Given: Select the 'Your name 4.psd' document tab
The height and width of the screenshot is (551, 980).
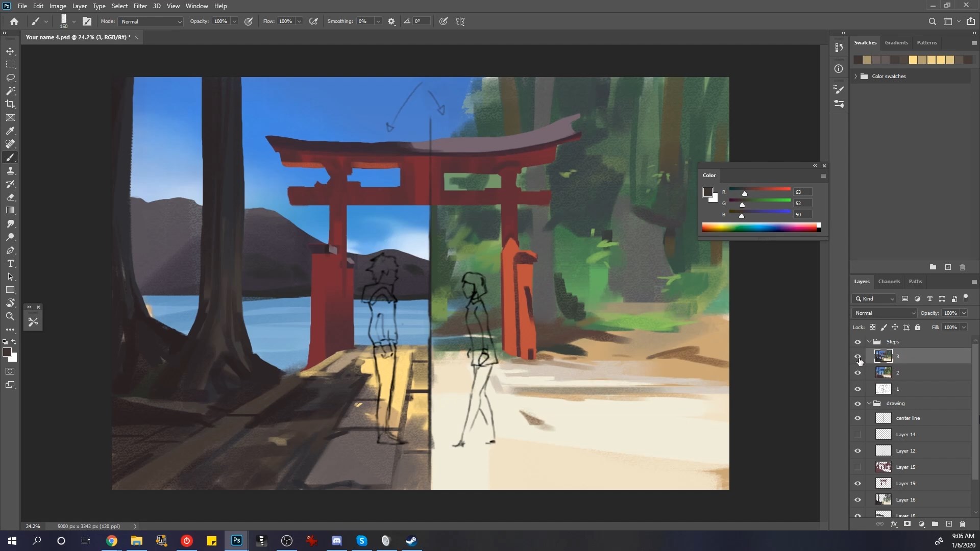Looking at the screenshot, I should 78,37.
